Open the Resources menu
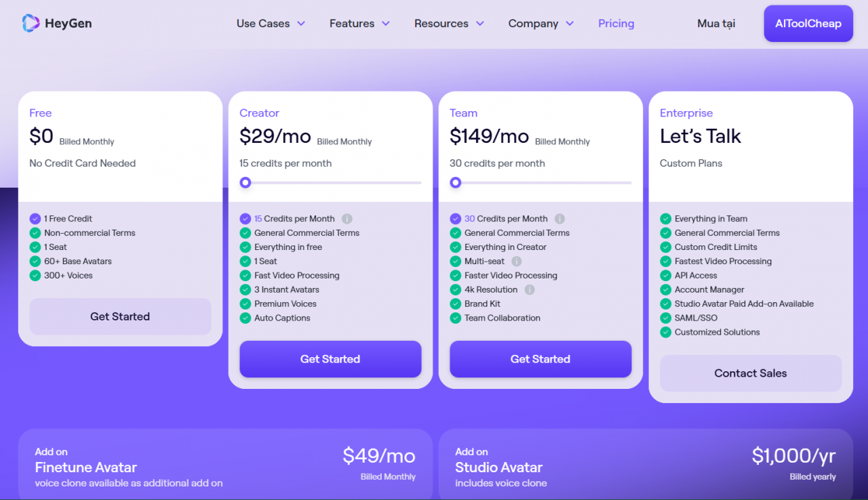This screenshot has width=868, height=500. tap(449, 24)
